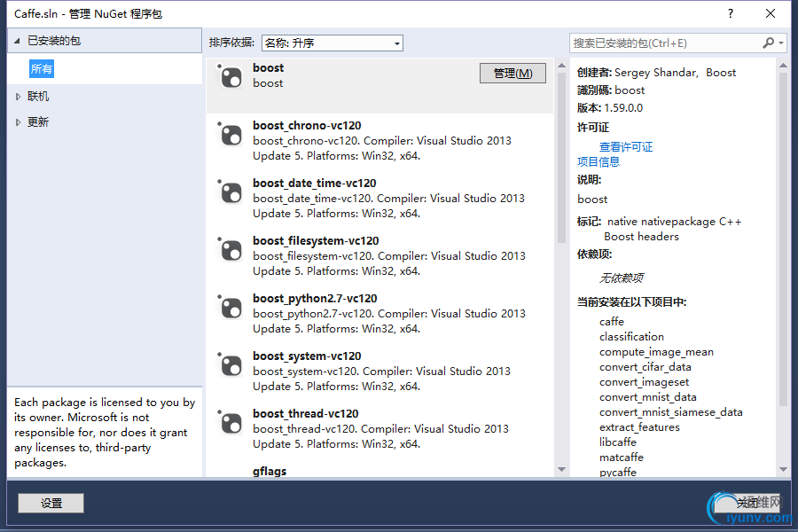Select the boost_python2.7-vc120 package title

pos(315,298)
